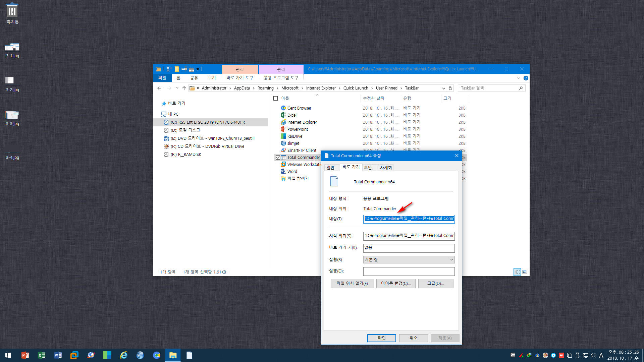Select the 3-2.jpg desktop file
644x362 pixels.
(12, 84)
